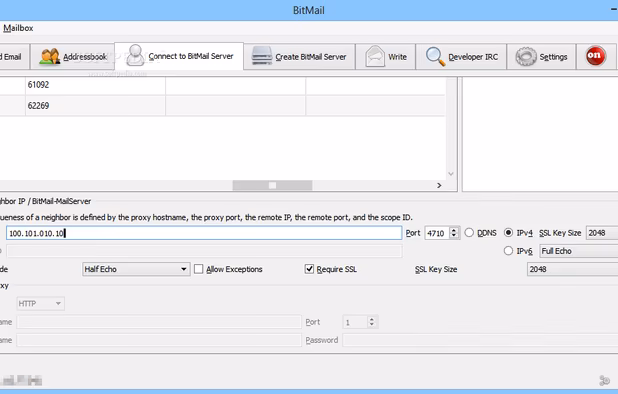Viewport: 618px width, 394px height.
Task: Open the Full Echo dropdown
Action: point(578,251)
